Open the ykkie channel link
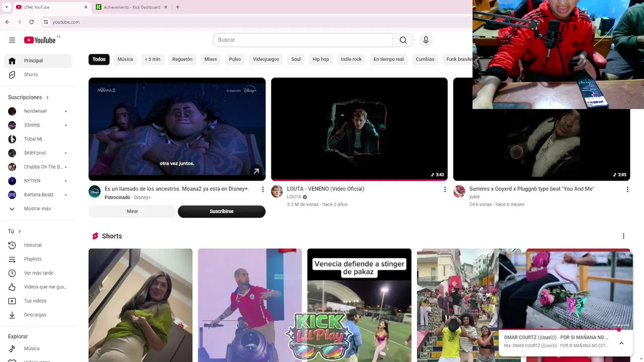This screenshot has width=644, height=362. pos(474,197)
